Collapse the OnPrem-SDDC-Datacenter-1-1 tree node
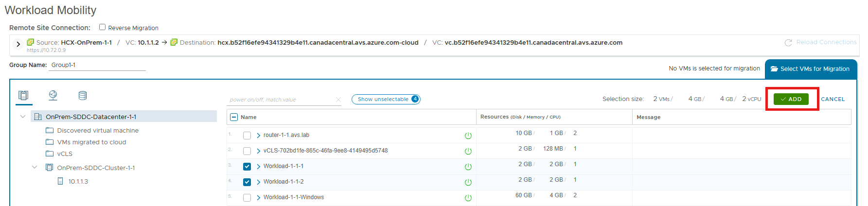 coord(23,117)
